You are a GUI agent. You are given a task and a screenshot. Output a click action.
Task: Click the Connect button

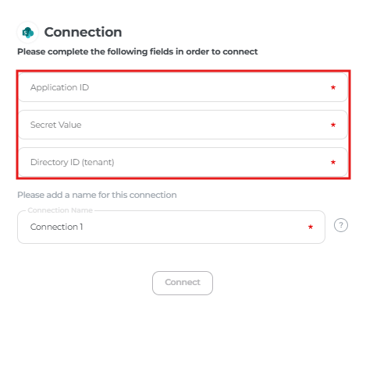coord(182,283)
